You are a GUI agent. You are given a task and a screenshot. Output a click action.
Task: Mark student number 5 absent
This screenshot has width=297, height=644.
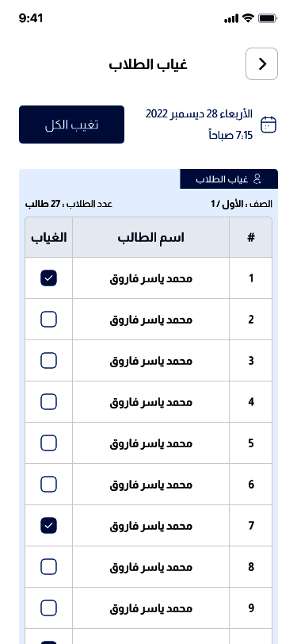click(x=48, y=443)
